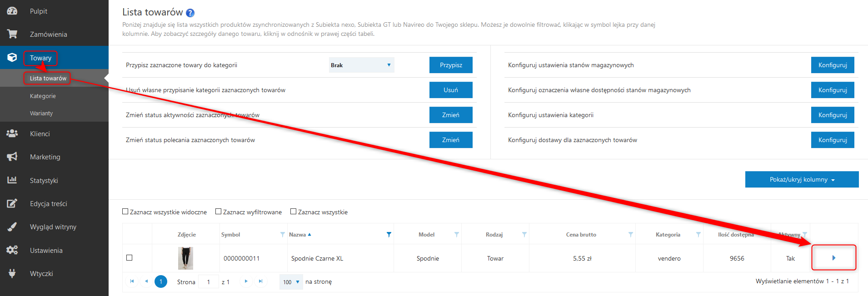Filter the Rodzaj column with funnel icon
This screenshot has width=868, height=296.
point(524,235)
